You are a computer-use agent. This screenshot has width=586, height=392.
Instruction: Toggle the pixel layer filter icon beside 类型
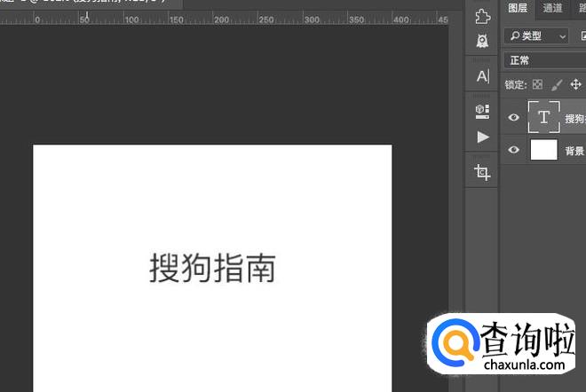point(583,35)
